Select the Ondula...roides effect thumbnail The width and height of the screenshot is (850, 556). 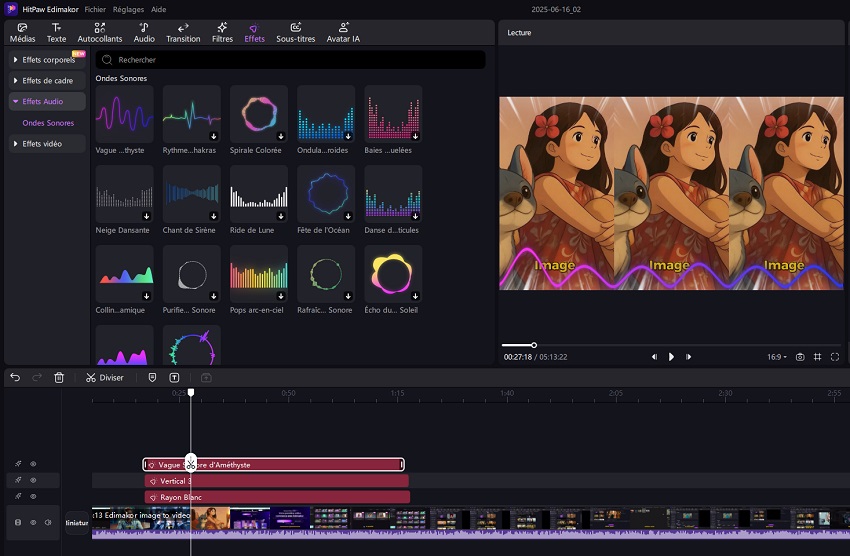[326, 114]
